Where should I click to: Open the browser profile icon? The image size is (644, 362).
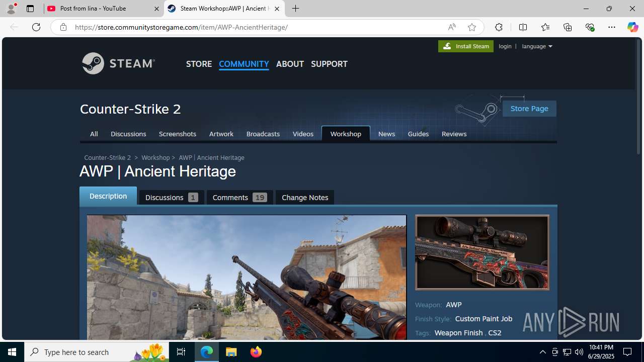[11, 9]
